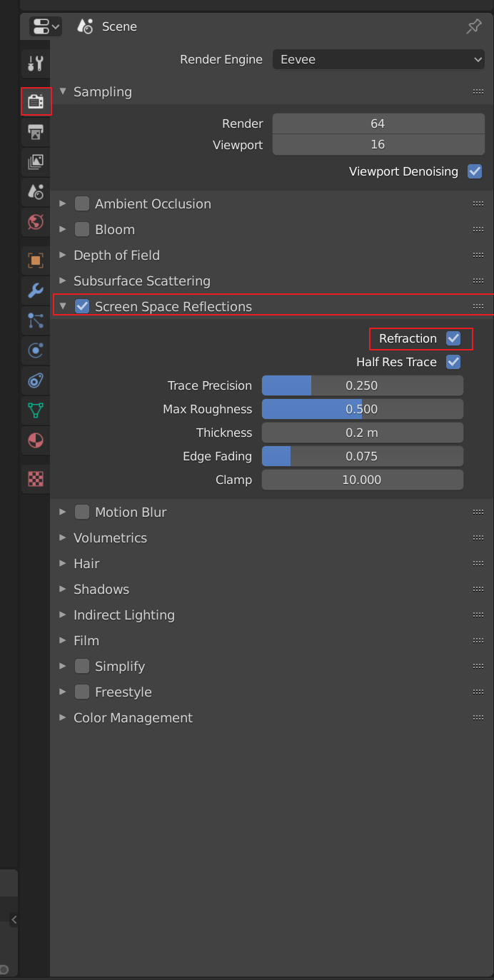Expand the Depth of Field panel
The image size is (494, 980).
63,256
